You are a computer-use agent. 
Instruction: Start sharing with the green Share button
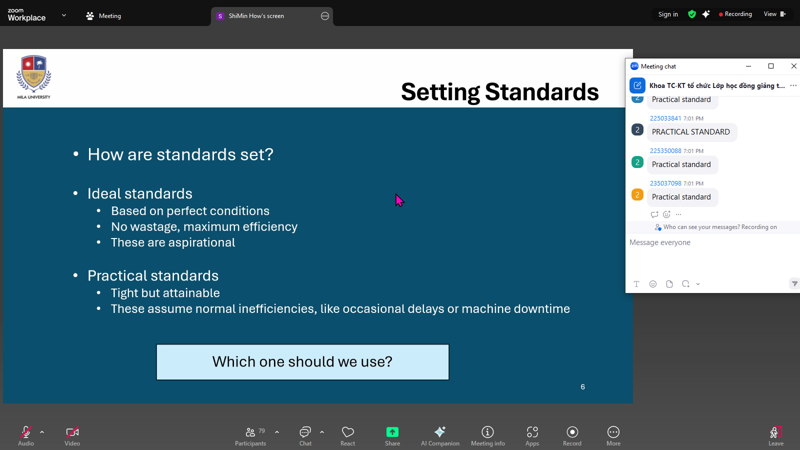[x=392, y=433]
